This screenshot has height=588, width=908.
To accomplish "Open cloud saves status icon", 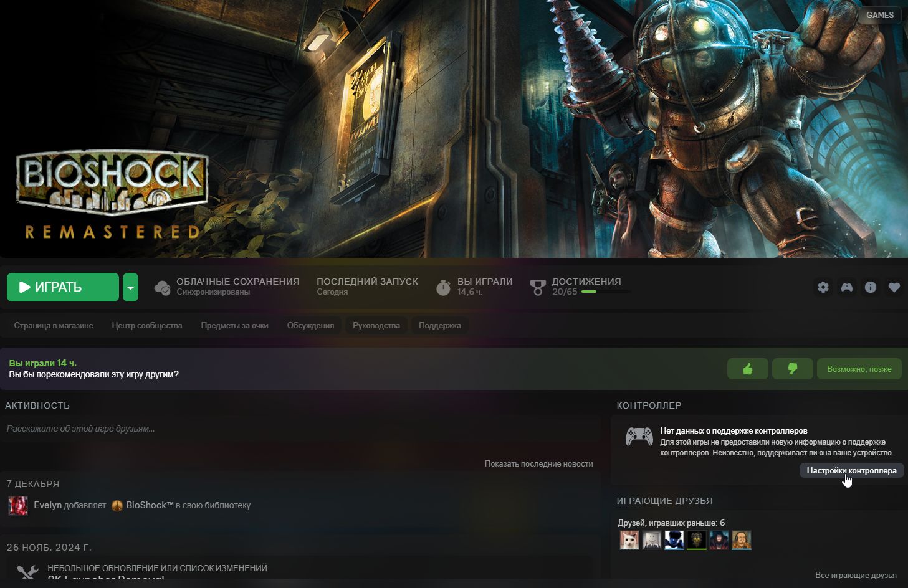I will pyautogui.click(x=162, y=288).
